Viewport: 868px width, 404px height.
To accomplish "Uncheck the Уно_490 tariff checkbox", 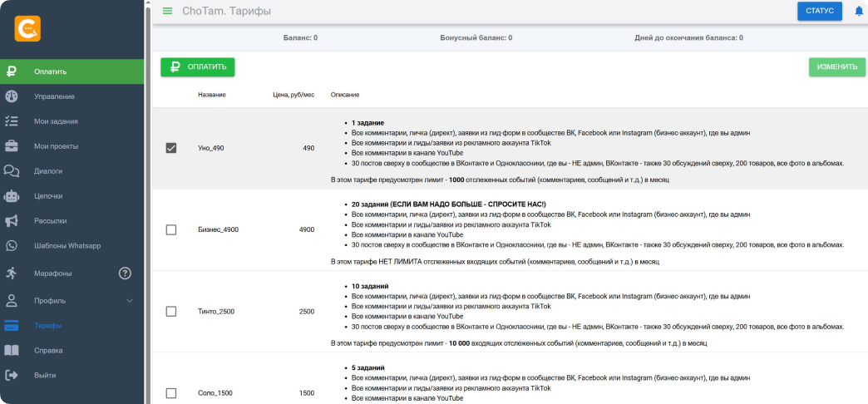I will [171, 148].
